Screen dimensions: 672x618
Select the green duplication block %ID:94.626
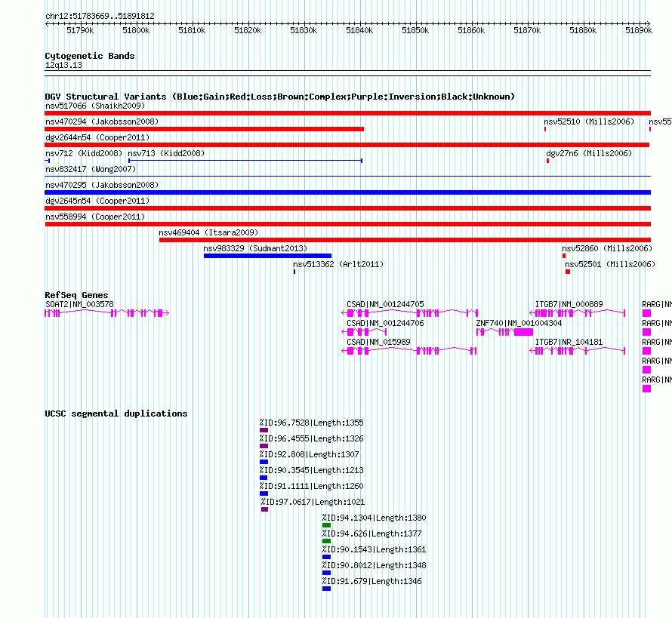[327, 541]
